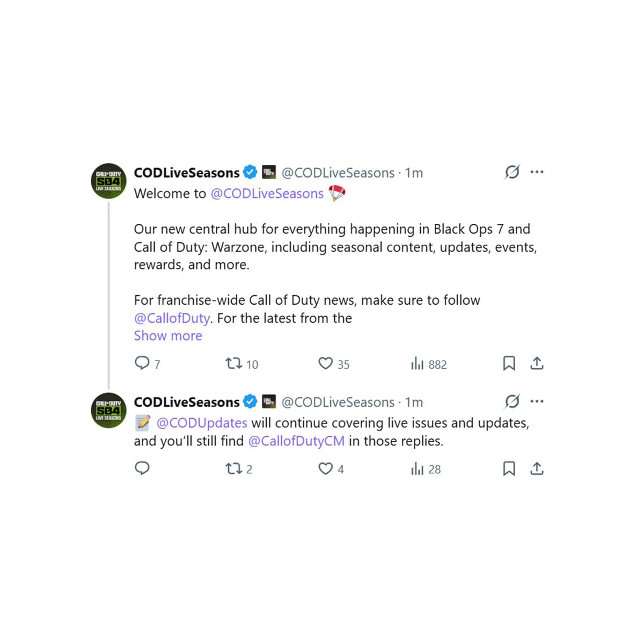The height and width of the screenshot is (644, 644).
Task: Open the first tweet's CODLiveSeasons avatar
Action: 108,181
